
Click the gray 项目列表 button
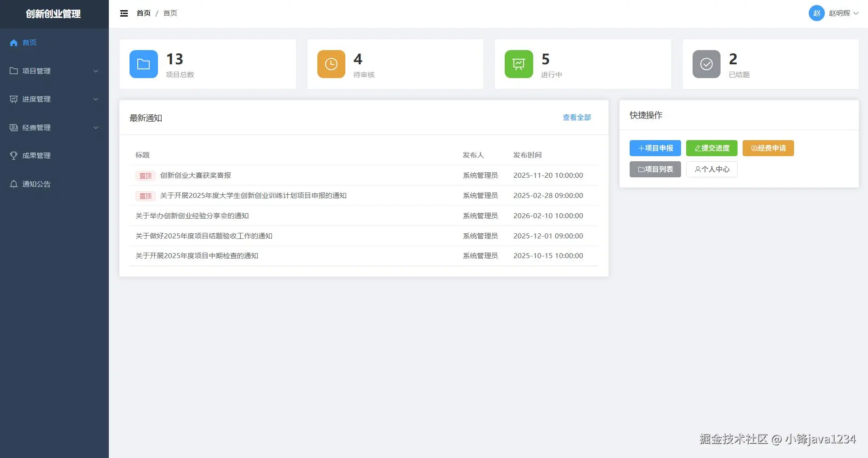(655, 170)
